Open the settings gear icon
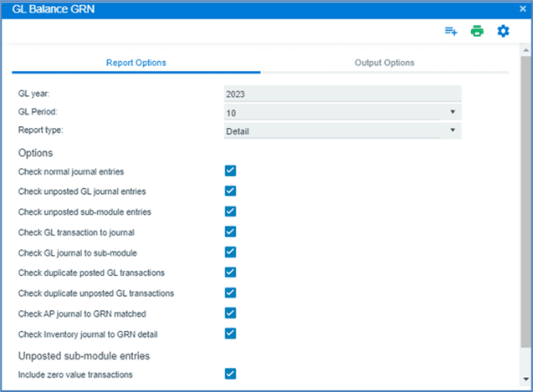 click(503, 32)
